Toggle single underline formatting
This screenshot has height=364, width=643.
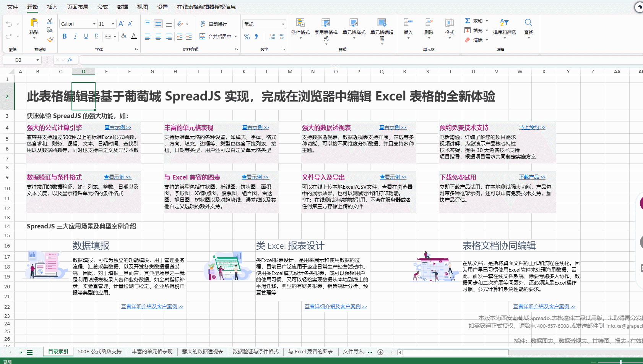click(86, 36)
